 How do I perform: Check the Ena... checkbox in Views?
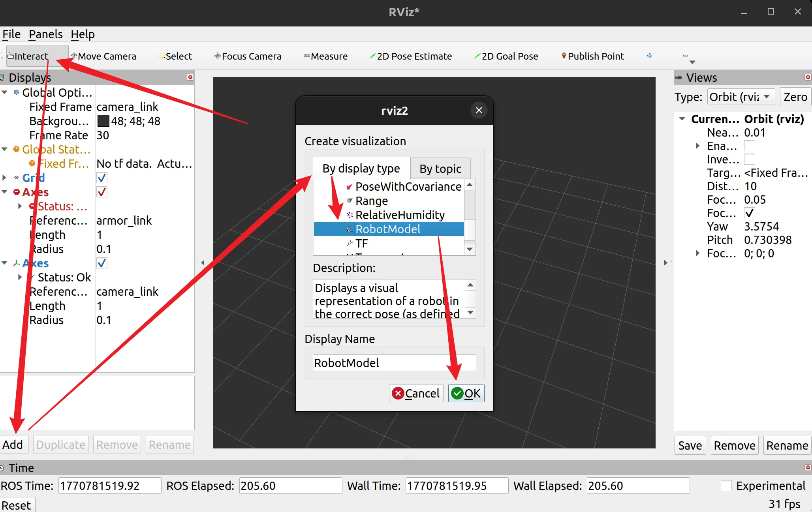point(749,146)
